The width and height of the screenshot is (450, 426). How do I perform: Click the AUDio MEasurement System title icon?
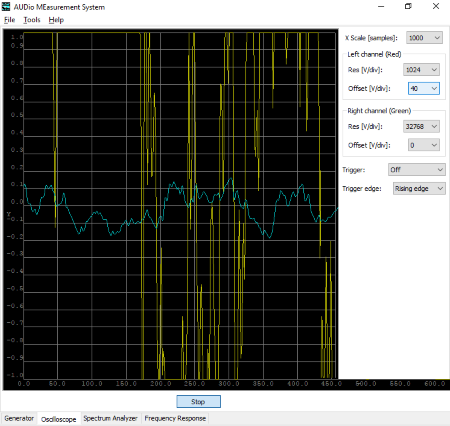point(6,7)
